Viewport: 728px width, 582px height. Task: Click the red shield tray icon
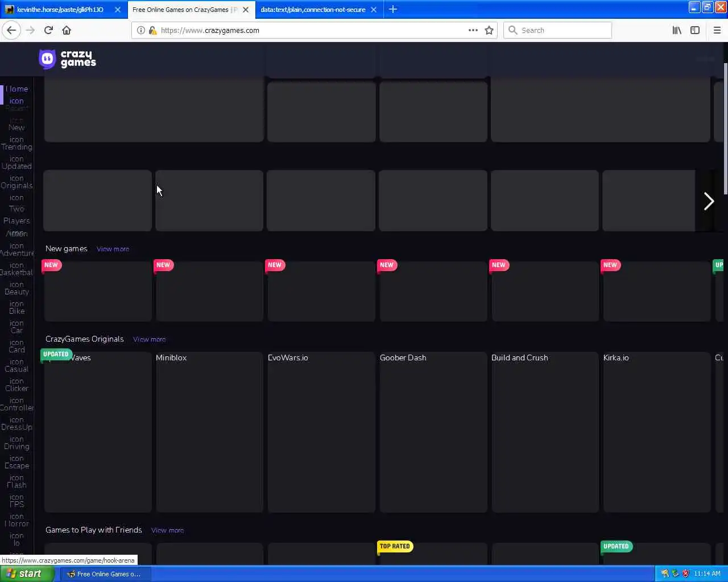tap(685, 573)
